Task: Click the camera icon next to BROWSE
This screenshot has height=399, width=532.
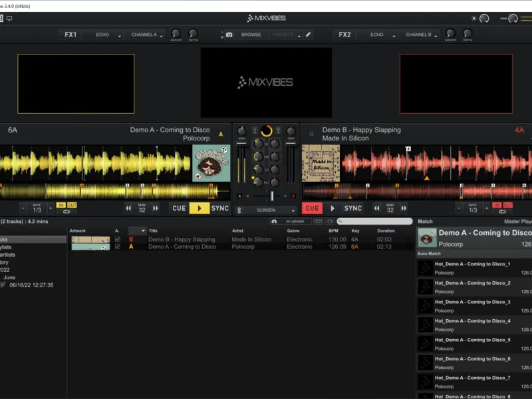Action: 229,35
